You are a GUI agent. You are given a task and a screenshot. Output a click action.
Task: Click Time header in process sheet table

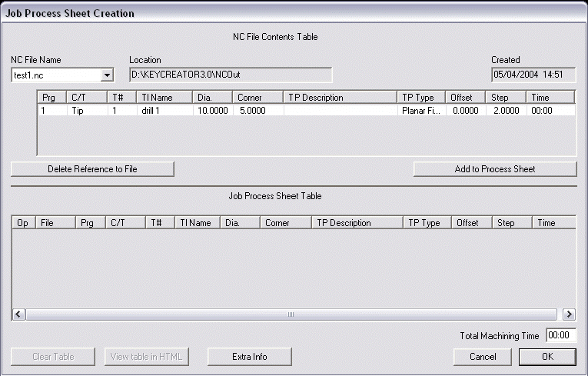pos(554,223)
